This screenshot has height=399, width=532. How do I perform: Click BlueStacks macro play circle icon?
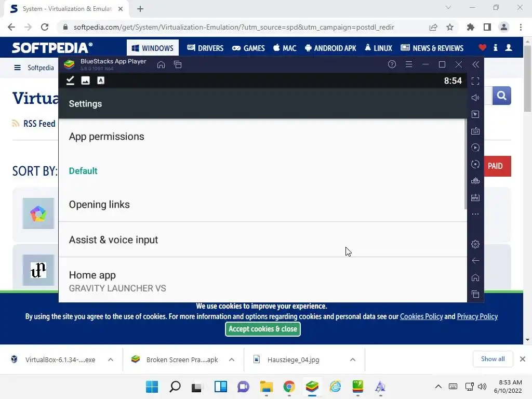click(475, 148)
